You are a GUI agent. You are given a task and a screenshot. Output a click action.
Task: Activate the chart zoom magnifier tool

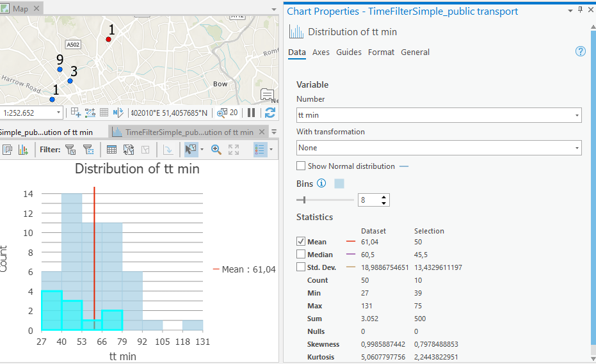click(x=216, y=150)
